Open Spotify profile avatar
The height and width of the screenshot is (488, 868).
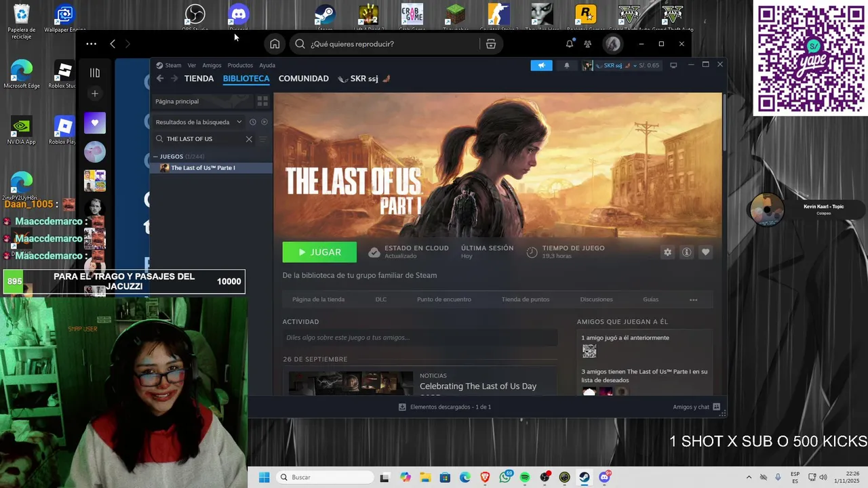click(613, 44)
